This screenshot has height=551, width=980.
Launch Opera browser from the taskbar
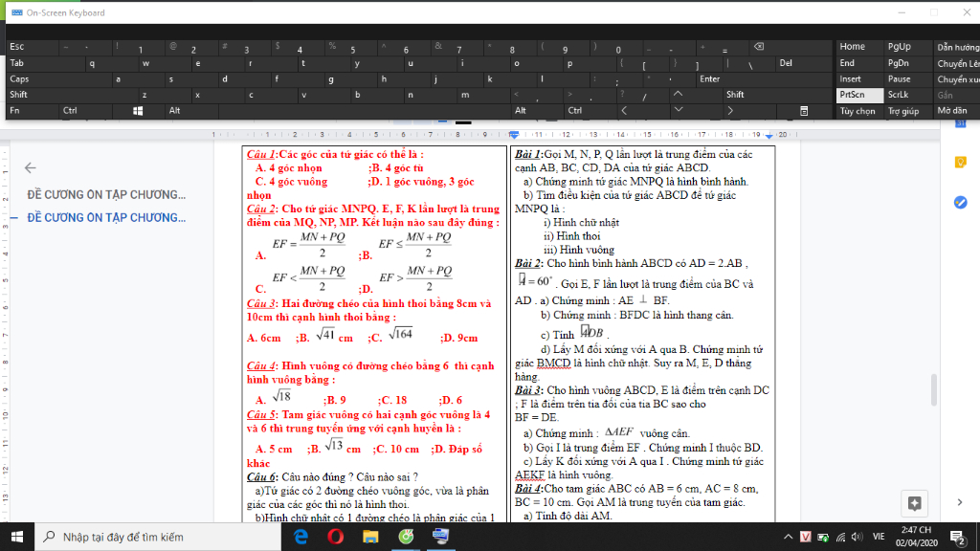click(x=336, y=537)
